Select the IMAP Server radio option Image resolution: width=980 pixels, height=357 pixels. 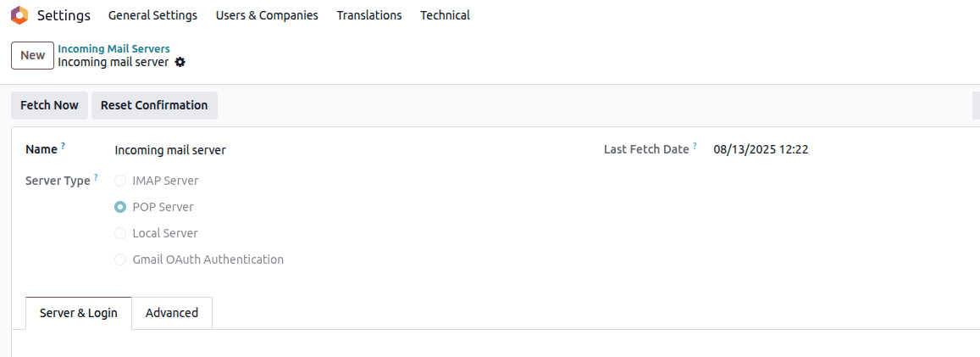click(120, 181)
